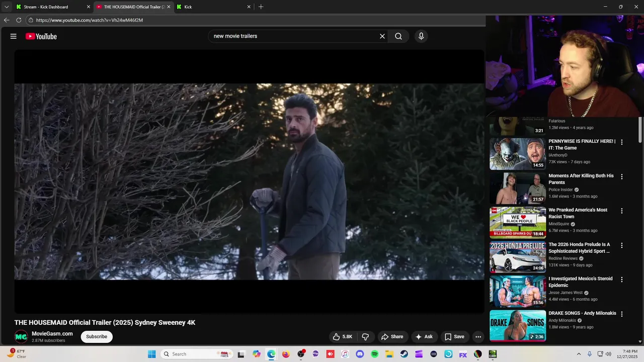Screen dimensions: 644x362
Task: Open options menu for DRAKE SONGS video
Action: (622, 314)
